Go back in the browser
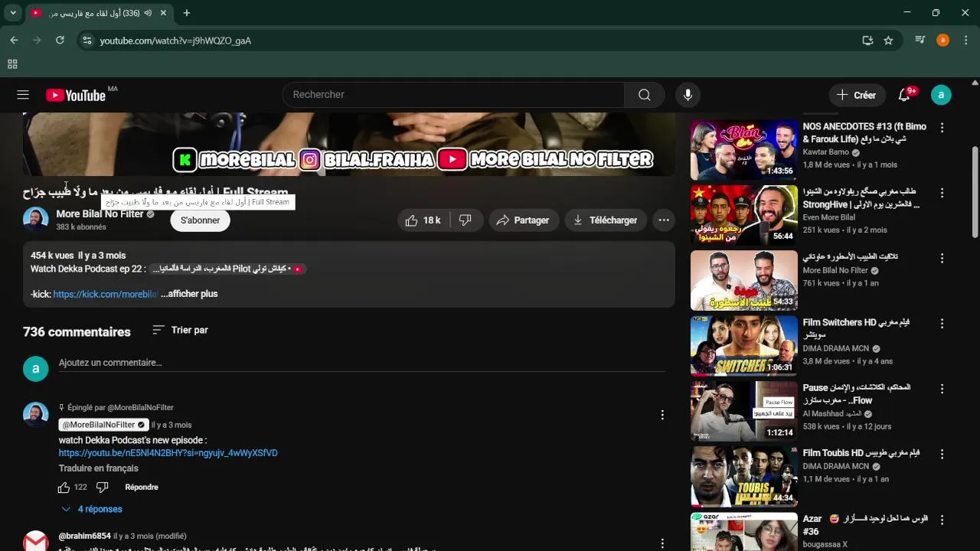The height and width of the screenshot is (551, 980). [x=14, y=41]
